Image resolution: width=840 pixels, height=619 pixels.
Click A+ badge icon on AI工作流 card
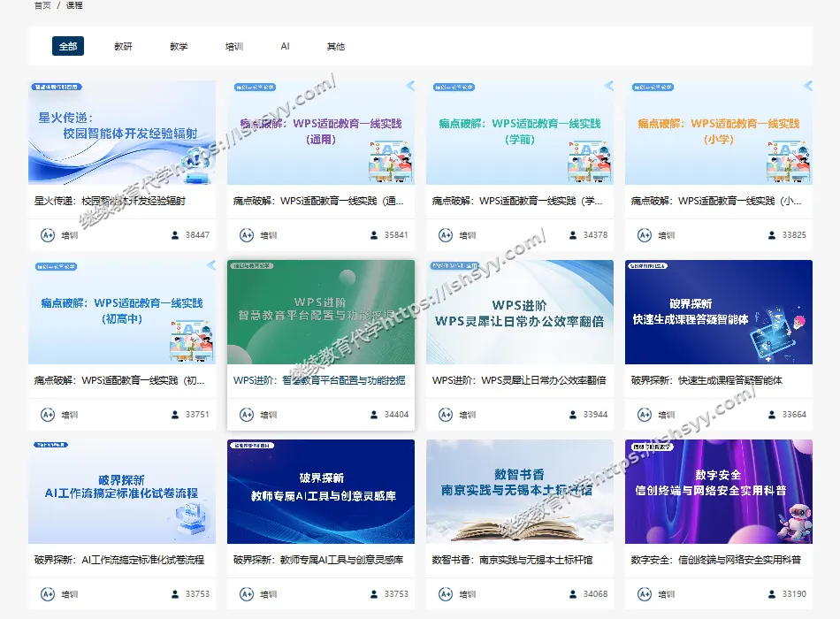coord(48,594)
